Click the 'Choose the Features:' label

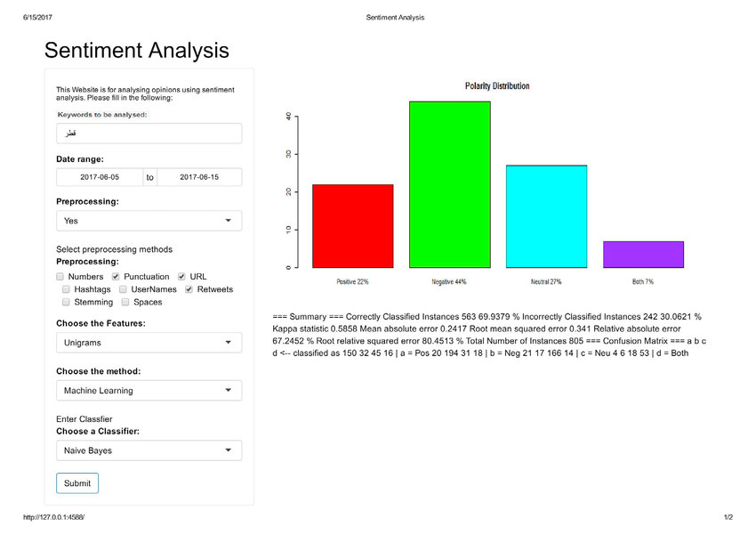coord(101,323)
